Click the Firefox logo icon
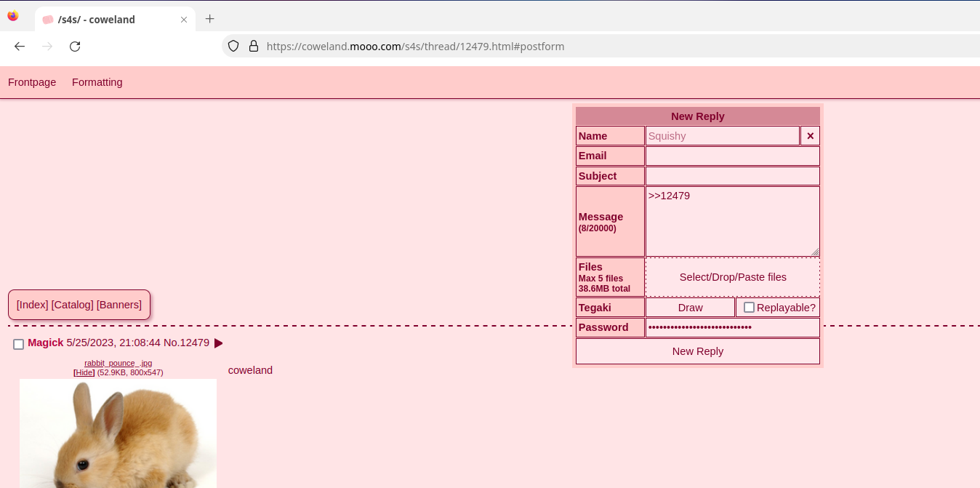Image resolution: width=980 pixels, height=488 pixels. tap(13, 16)
